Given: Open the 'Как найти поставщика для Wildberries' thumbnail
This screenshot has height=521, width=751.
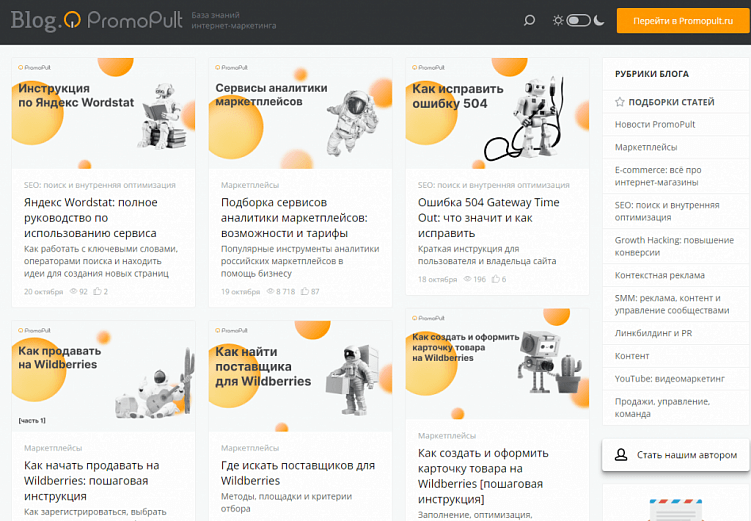Looking at the screenshot, I should click(300, 376).
